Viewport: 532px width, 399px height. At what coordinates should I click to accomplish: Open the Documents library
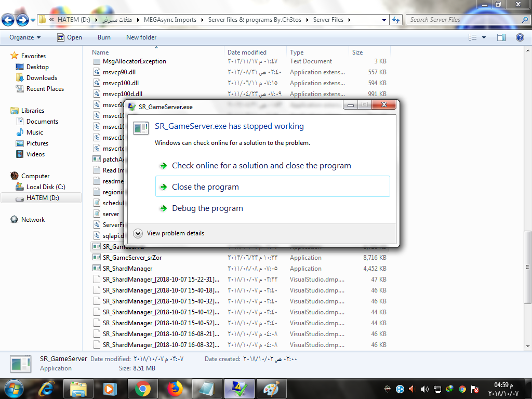pos(42,122)
